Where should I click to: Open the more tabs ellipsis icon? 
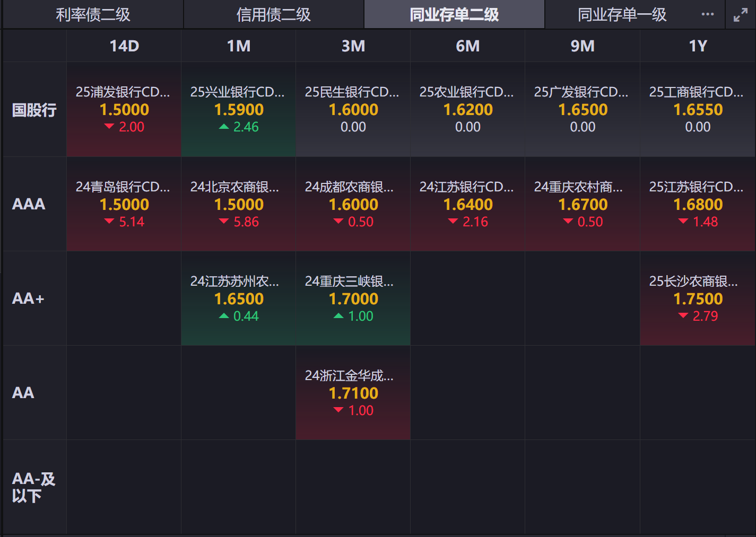(707, 14)
